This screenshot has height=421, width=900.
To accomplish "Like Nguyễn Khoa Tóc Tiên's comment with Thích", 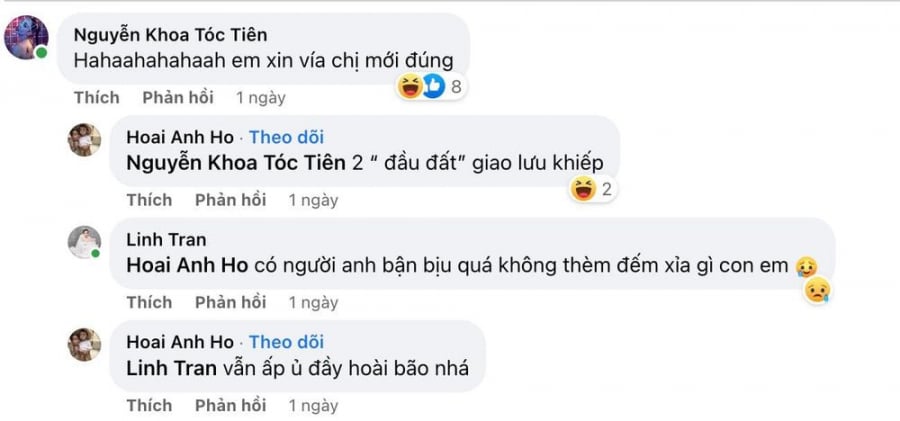I will (x=97, y=97).
